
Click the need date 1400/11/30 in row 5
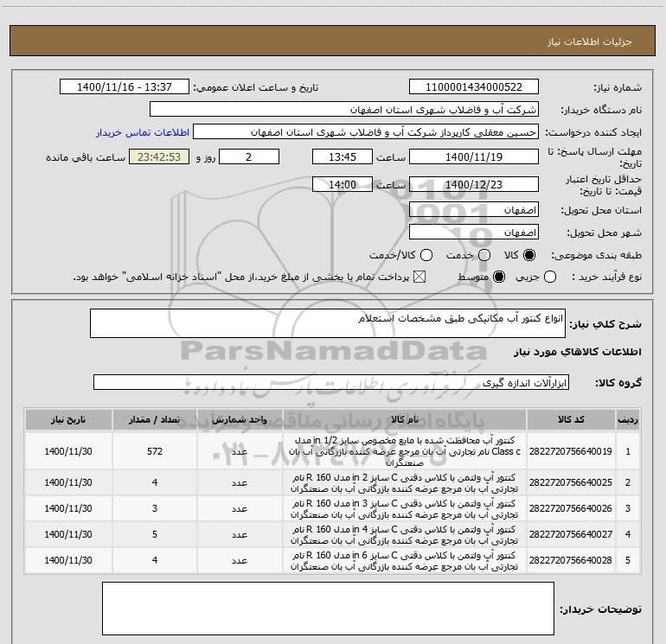click(68, 560)
